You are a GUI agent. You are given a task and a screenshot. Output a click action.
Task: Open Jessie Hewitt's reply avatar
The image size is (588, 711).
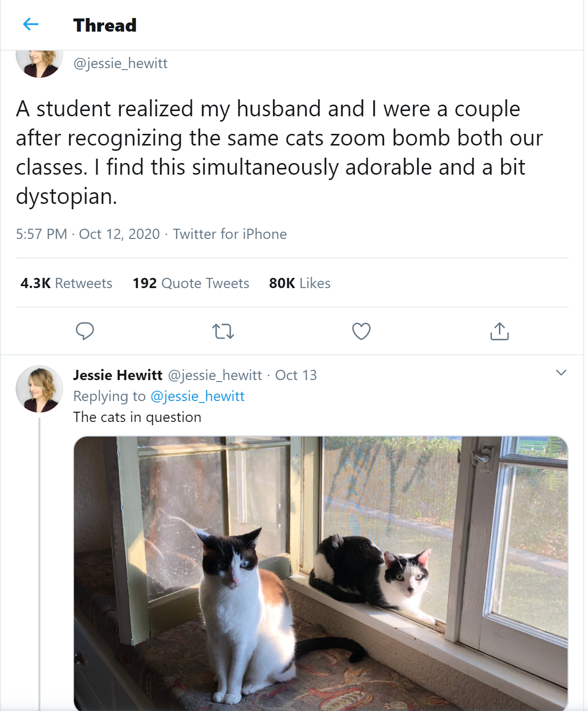tap(39, 389)
